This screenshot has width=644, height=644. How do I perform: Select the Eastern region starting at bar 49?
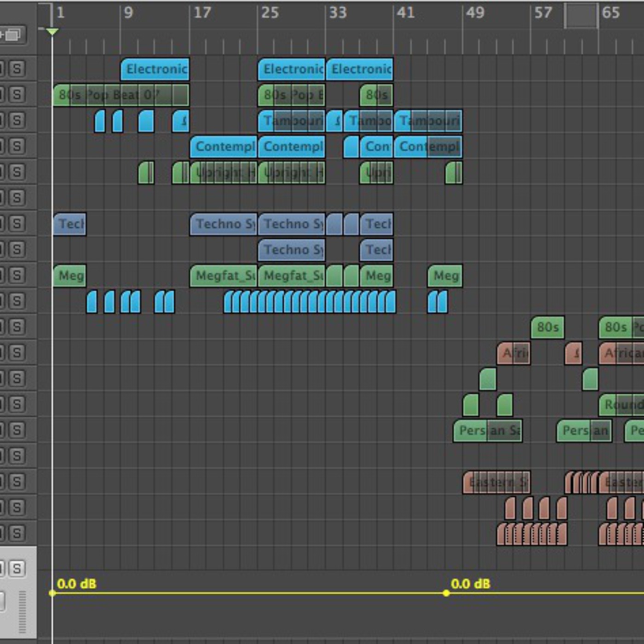[497, 483]
